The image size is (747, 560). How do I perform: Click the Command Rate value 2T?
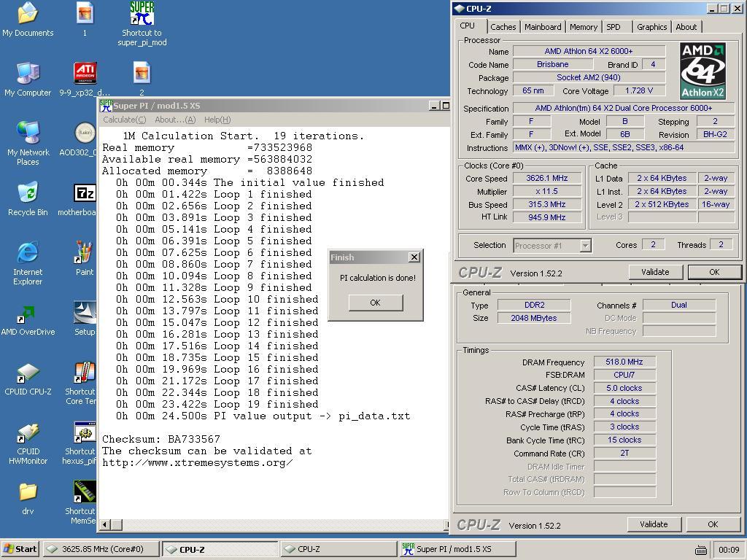(x=624, y=454)
